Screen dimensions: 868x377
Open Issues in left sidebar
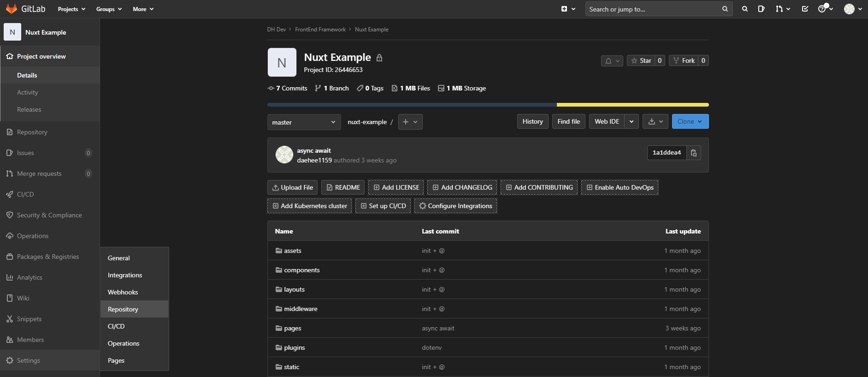click(x=50, y=153)
